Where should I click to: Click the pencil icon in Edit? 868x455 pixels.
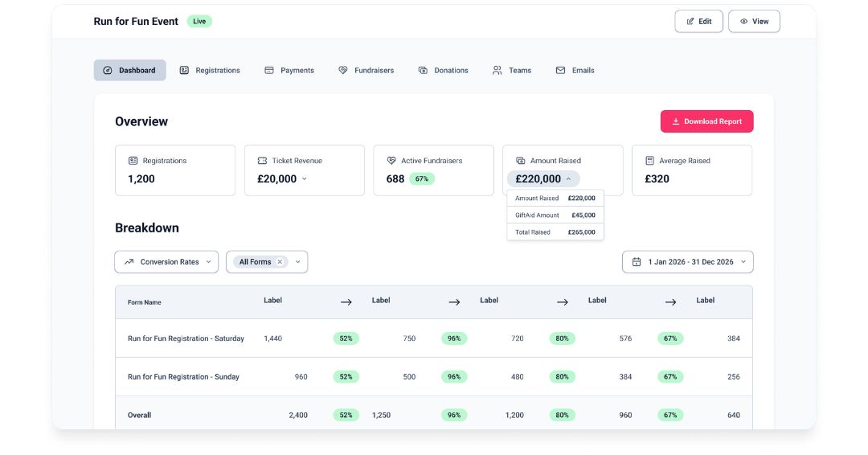point(690,22)
